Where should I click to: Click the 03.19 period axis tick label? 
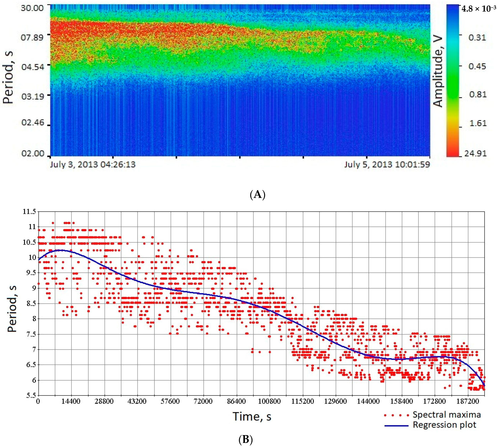(32, 96)
